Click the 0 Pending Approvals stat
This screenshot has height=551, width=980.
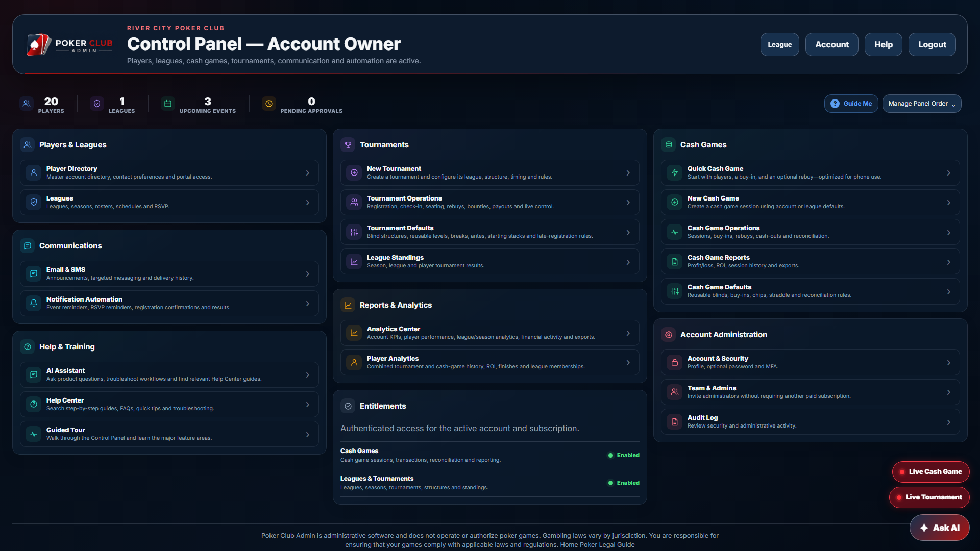[302, 104]
